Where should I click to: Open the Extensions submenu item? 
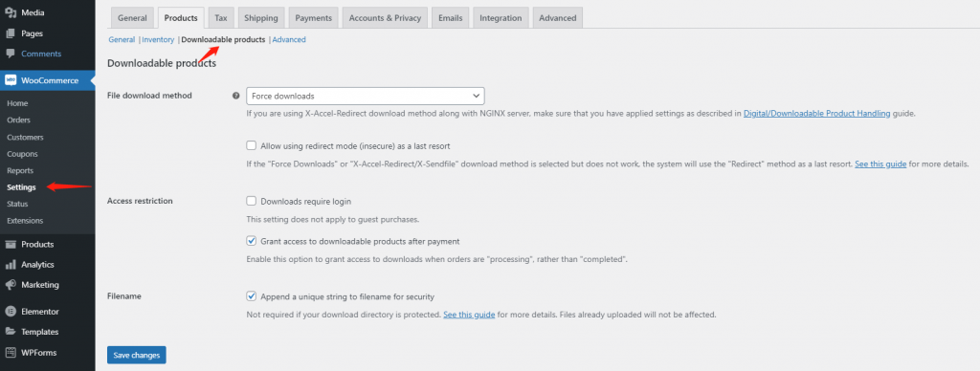click(25, 221)
